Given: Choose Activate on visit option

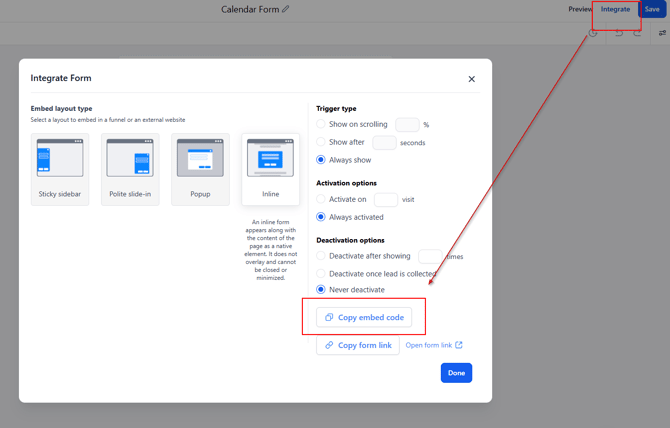Looking at the screenshot, I should [321, 200].
